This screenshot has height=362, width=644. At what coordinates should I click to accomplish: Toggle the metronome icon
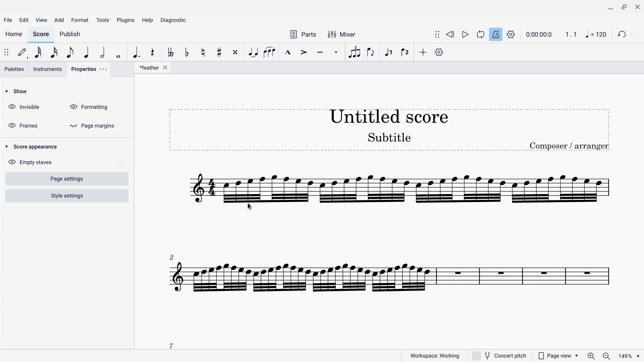pyautogui.click(x=496, y=35)
